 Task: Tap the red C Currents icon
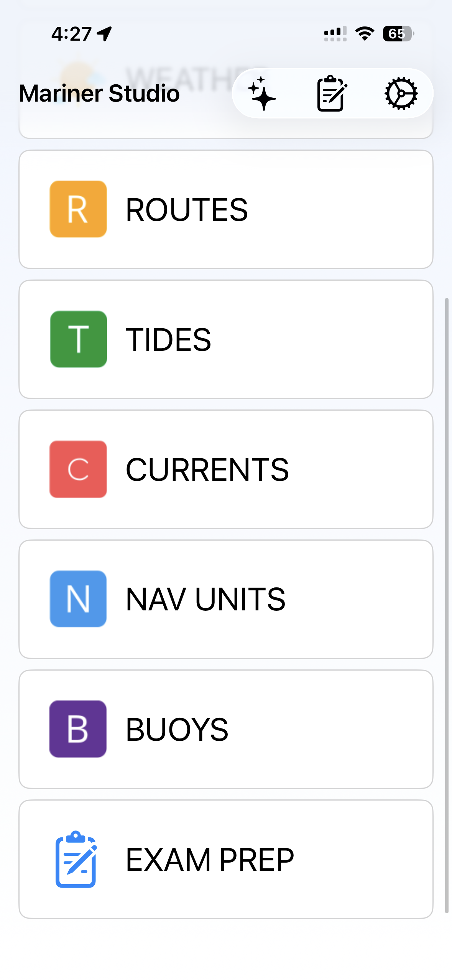click(x=78, y=469)
